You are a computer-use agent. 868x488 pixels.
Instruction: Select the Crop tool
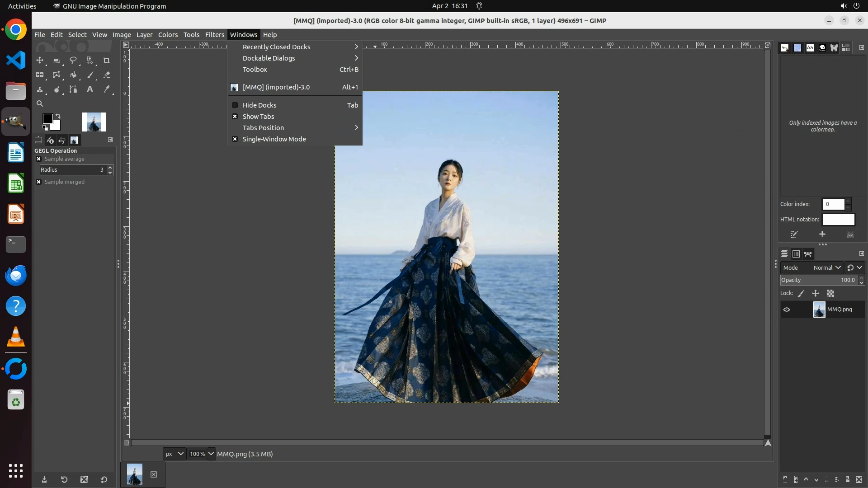(107, 60)
